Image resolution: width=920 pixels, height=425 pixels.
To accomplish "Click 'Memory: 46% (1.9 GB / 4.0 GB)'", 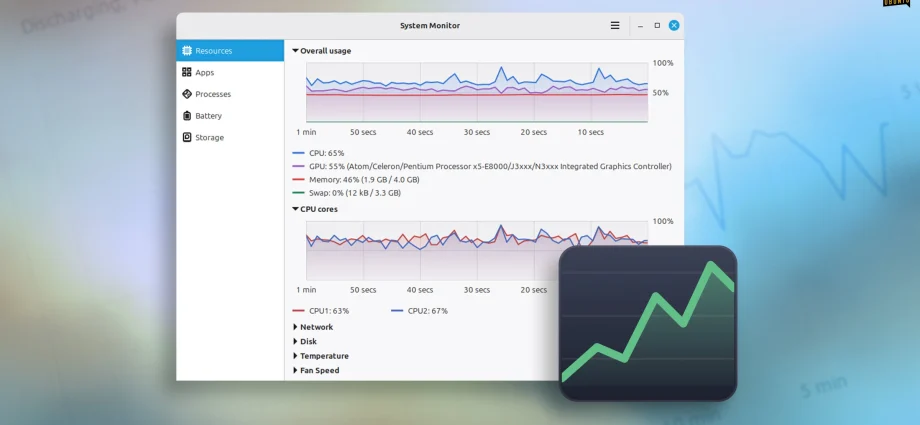I will [x=364, y=180].
